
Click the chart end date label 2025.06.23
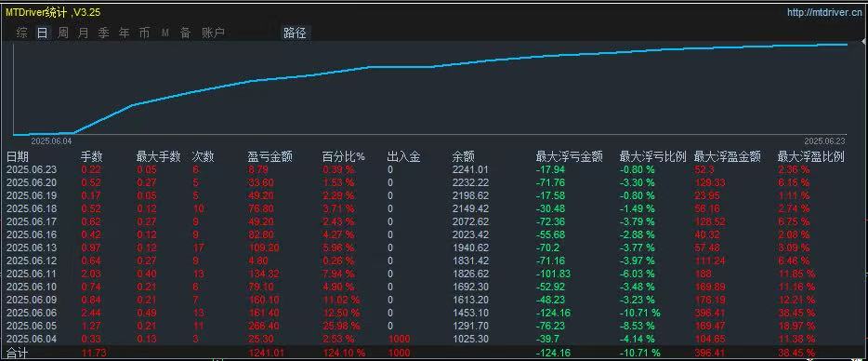(825, 140)
